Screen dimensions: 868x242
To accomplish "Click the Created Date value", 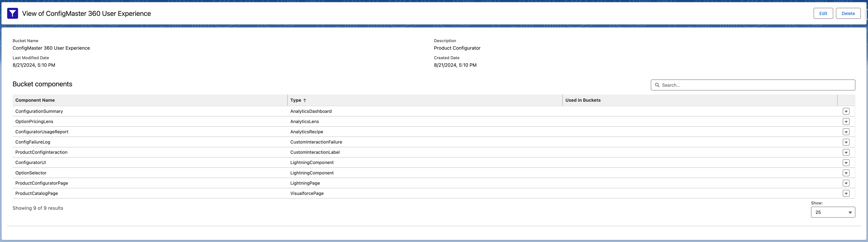I will click(455, 65).
